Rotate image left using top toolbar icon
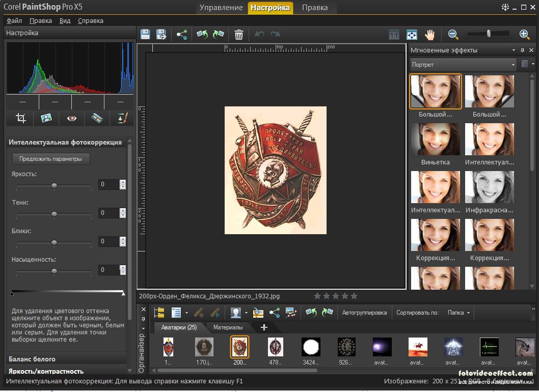539x392 pixels. coord(202,34)
